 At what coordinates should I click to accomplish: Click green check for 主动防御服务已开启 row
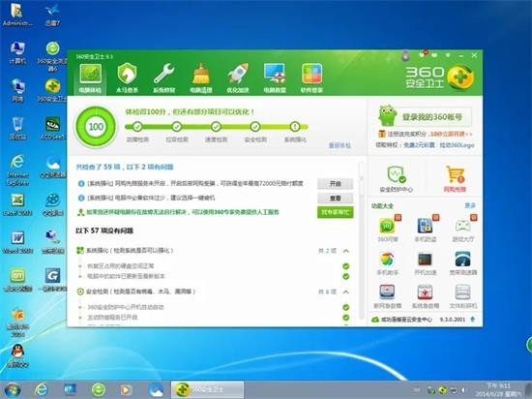click(x=346, y=318)
